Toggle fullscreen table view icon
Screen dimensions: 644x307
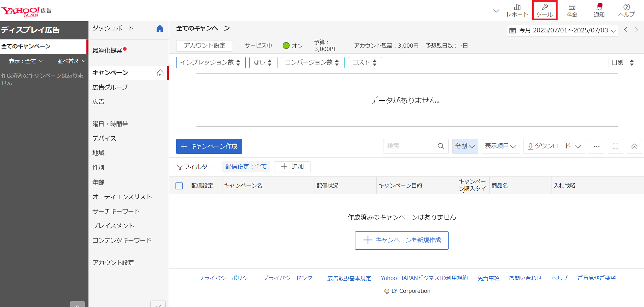615,146
